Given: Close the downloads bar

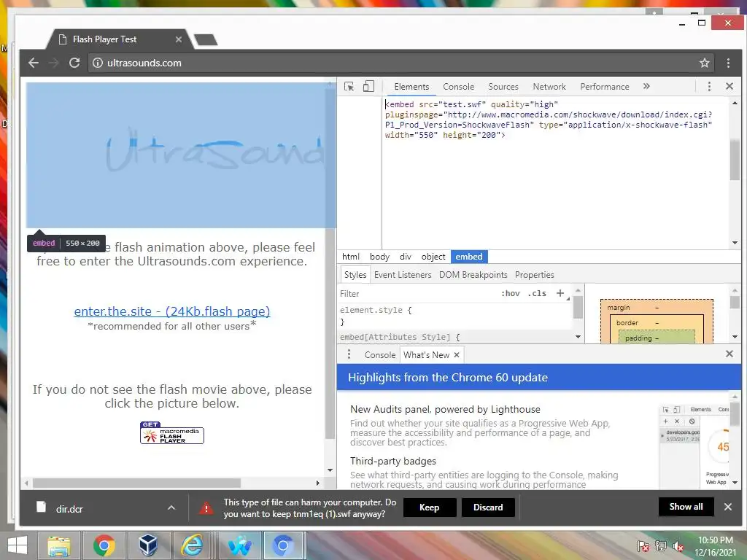Looking at the screenshot, I should click(728, 507).
